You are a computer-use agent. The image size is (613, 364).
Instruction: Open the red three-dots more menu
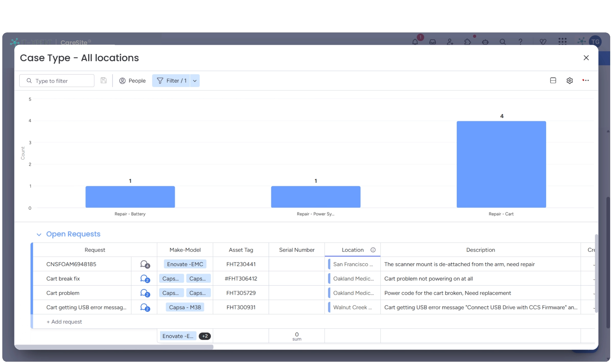click(585, 80)
